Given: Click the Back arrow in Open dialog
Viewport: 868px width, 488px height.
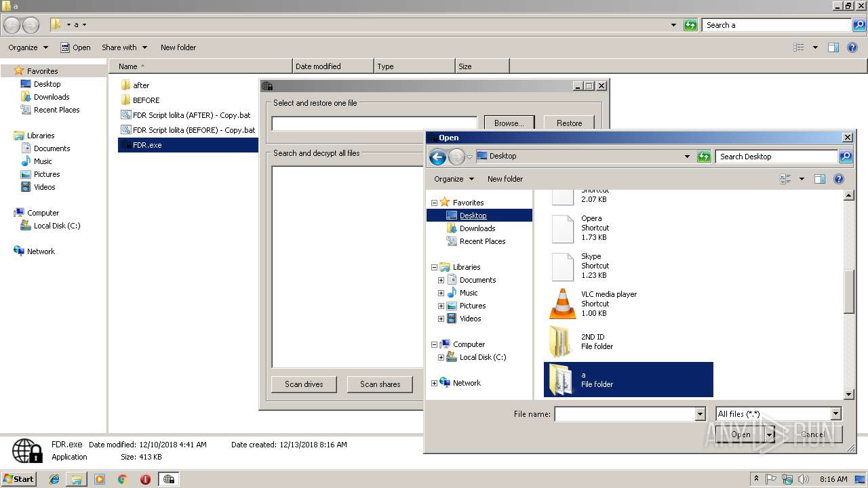Looking at the screenshot, I should [438, 157].
